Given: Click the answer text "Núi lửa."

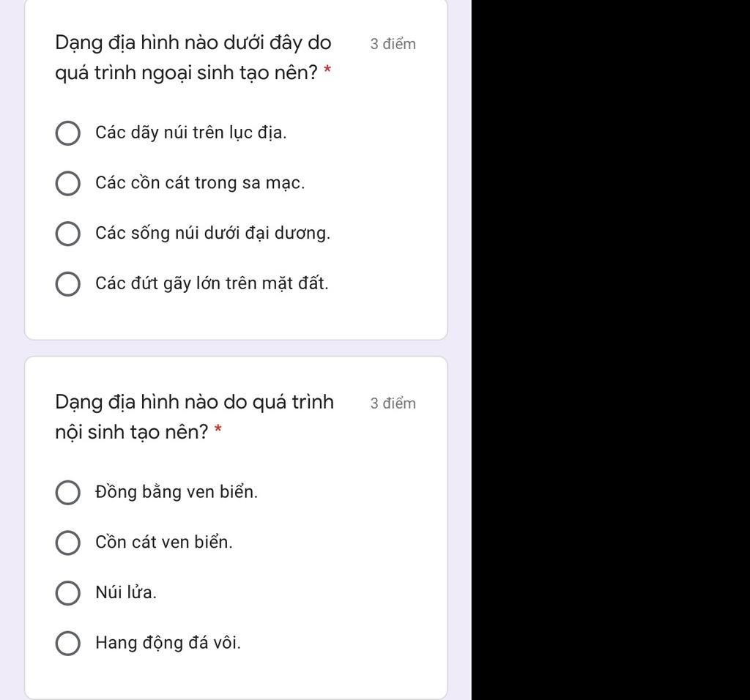Looking at the screenshot, I should [126, 592].
